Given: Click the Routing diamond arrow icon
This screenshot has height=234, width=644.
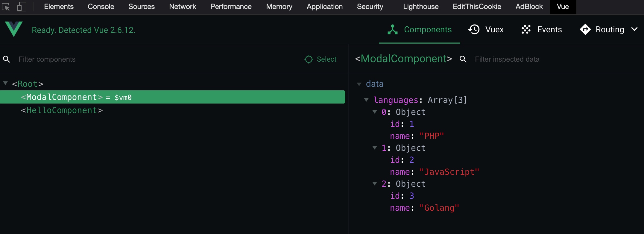Looking at the screenshot, I should 585,29.
